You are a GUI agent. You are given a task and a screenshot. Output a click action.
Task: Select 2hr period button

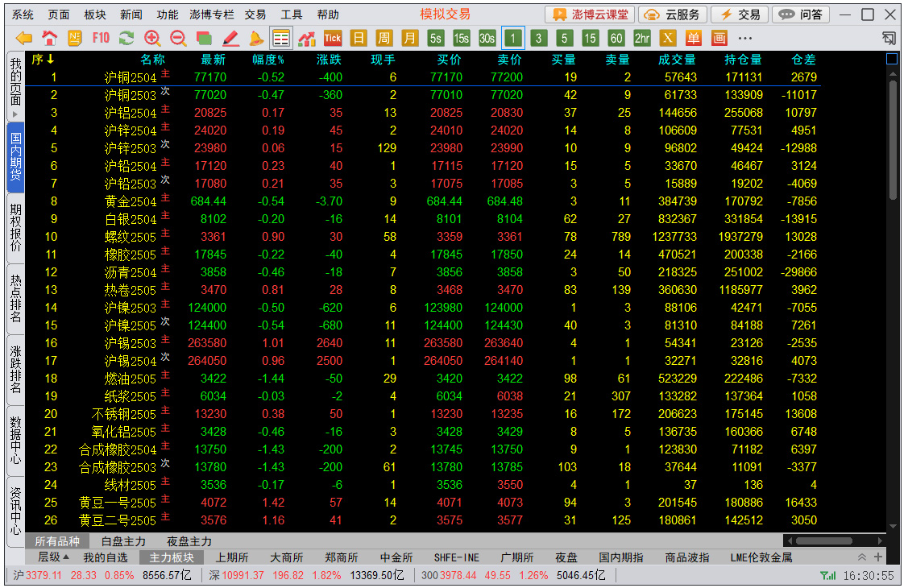tap(641, 39)
